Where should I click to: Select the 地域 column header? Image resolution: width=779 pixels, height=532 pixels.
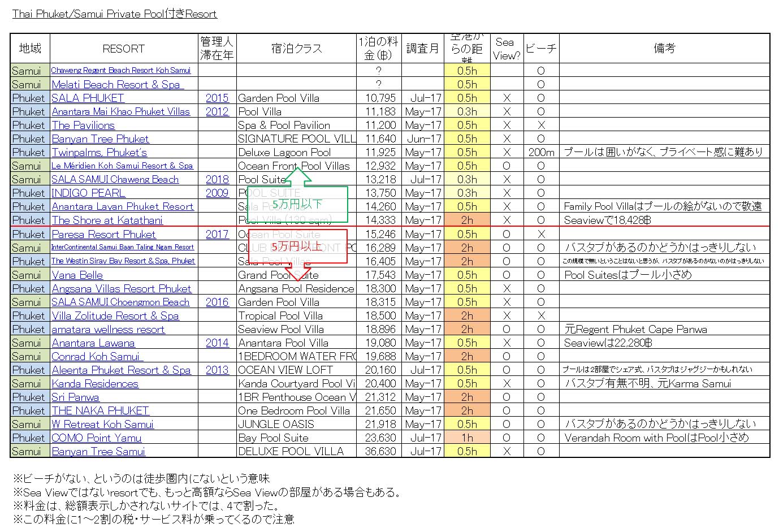[30, 49]
